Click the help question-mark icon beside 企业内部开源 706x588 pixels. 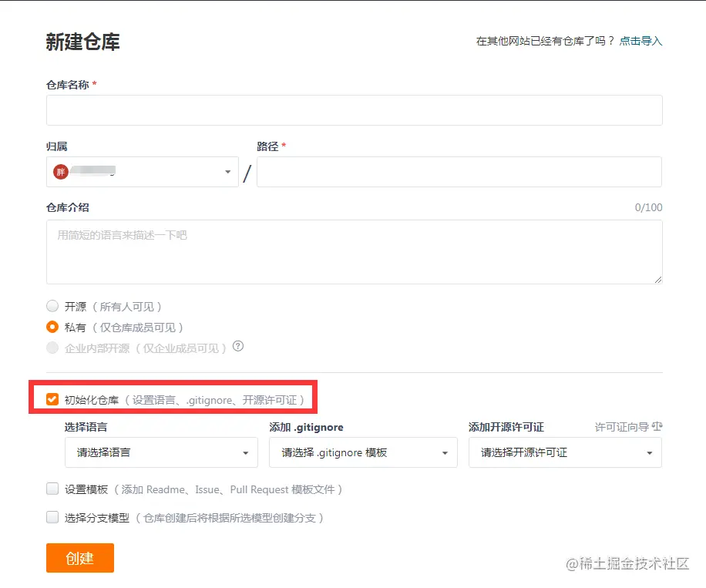point(237,346)
